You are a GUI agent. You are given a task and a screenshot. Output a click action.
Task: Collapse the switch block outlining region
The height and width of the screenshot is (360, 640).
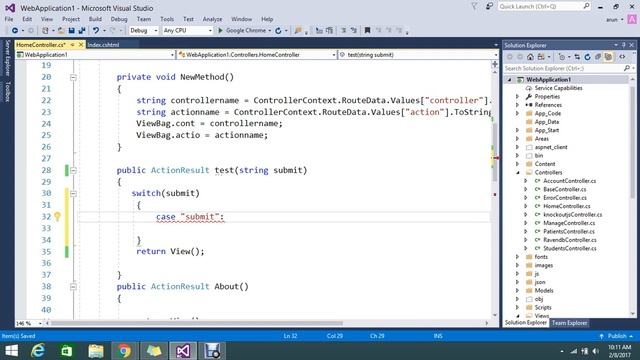click(x=73, y=193)
